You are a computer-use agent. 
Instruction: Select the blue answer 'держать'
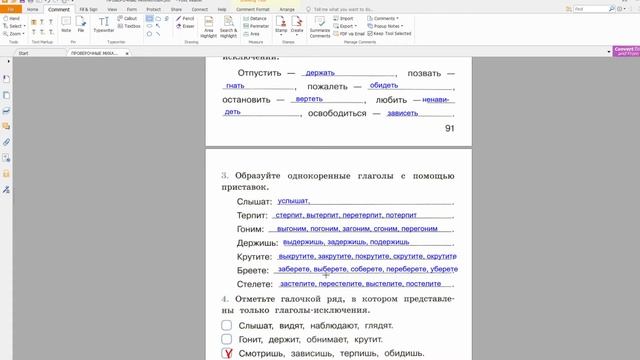pyautogui.click(x=320, y=73)
